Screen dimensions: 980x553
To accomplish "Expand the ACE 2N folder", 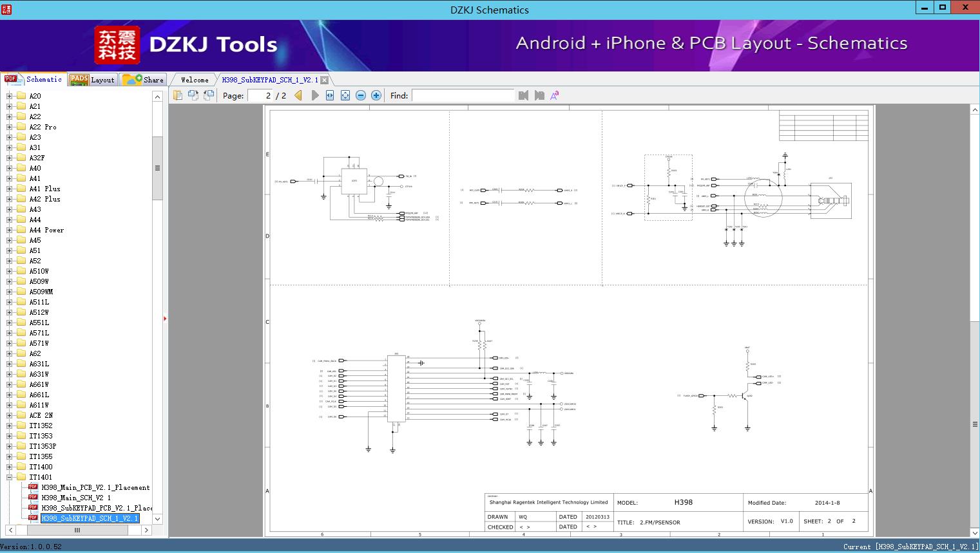I will (9, 415).
